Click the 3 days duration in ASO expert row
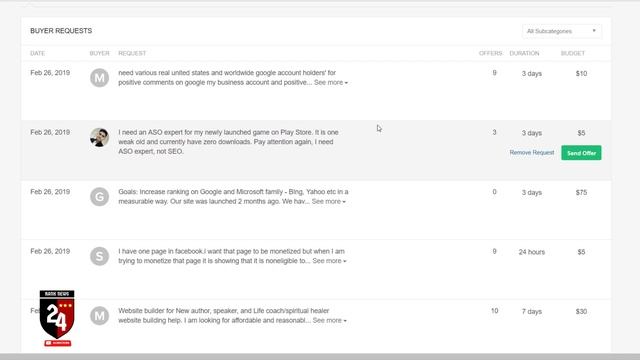Screen dimensions: 640x360 pos(531,133)
